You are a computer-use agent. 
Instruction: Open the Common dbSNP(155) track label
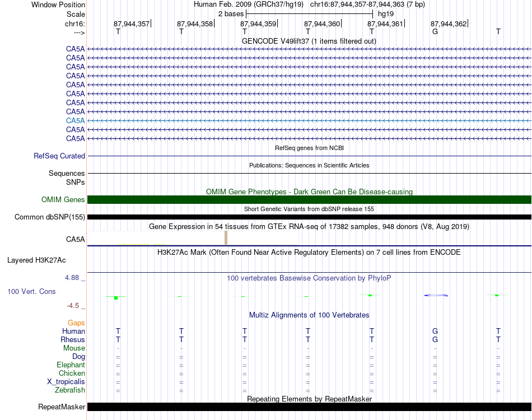pos(50,217)
